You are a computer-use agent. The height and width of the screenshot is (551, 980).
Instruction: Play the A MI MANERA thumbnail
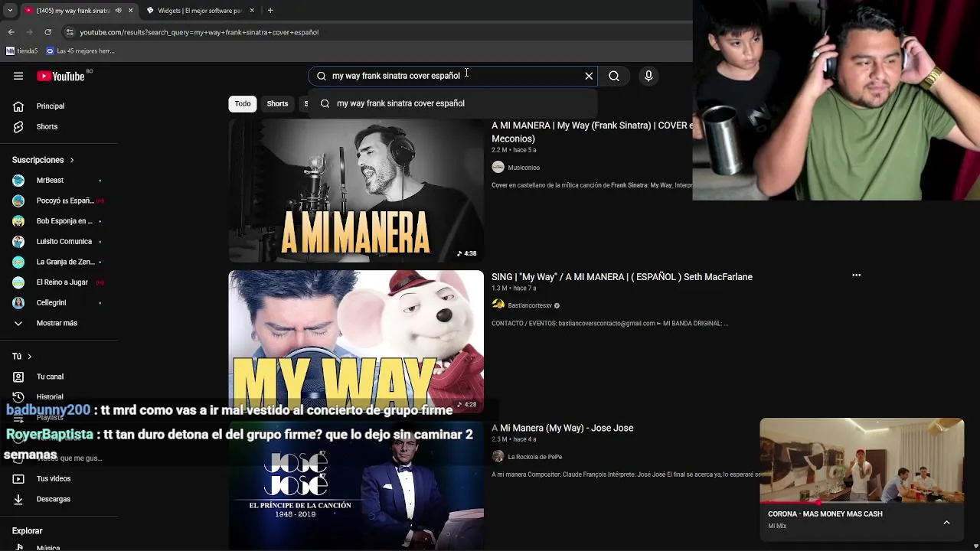click(356, 191)
